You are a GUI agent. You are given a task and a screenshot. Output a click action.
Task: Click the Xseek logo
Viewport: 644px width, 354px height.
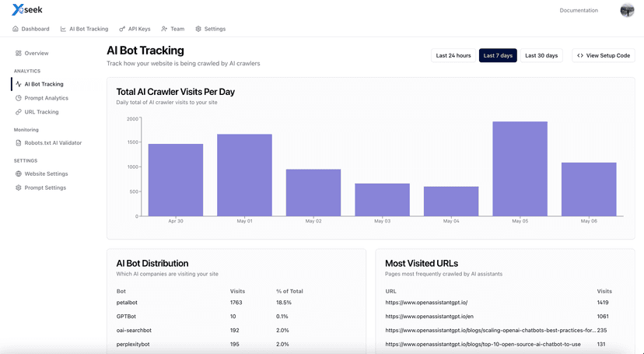pyautogui.click(x=27, y=9)
